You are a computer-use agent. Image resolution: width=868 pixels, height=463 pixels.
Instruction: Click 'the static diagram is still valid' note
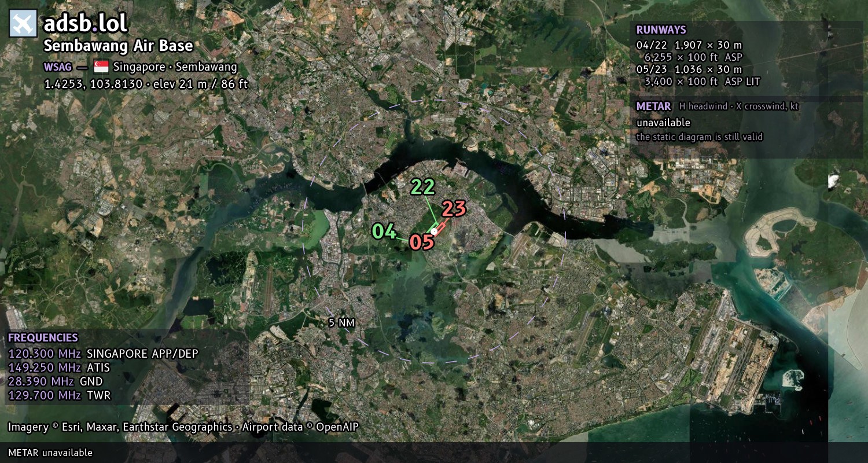[x=700, y=137]
